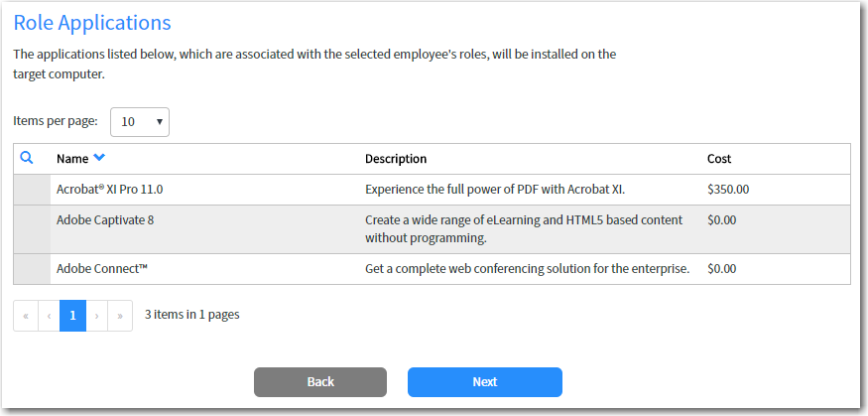Jump to last page with double-right arrow
Screen dimensions: 868x416
pyautogui.click(x=120, y=316)
